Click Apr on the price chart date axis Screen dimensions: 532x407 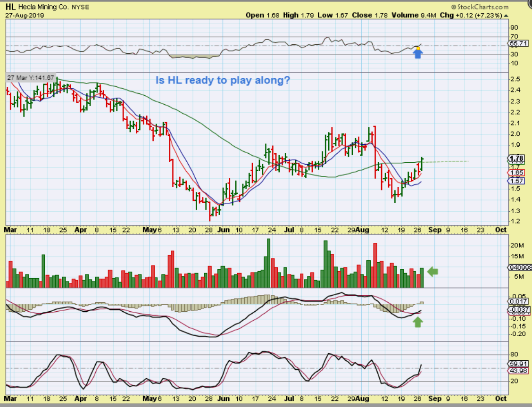(x=81, y=230)
